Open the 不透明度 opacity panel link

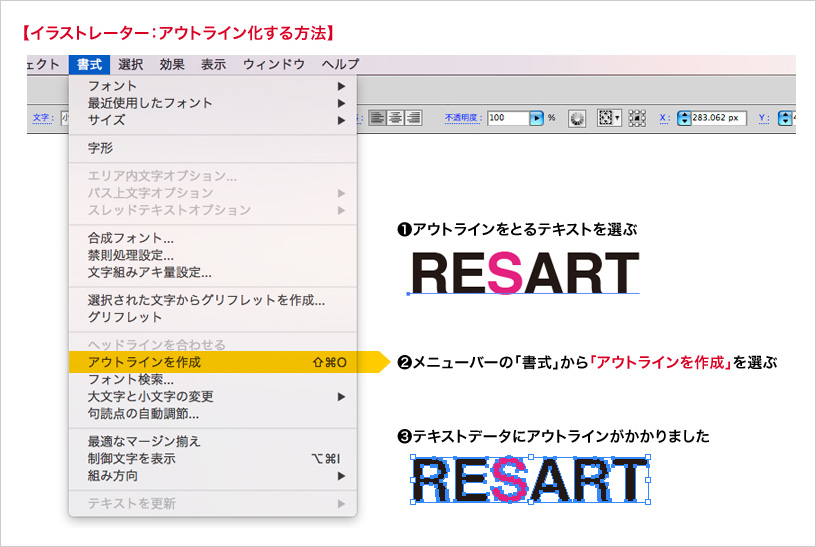463,118
